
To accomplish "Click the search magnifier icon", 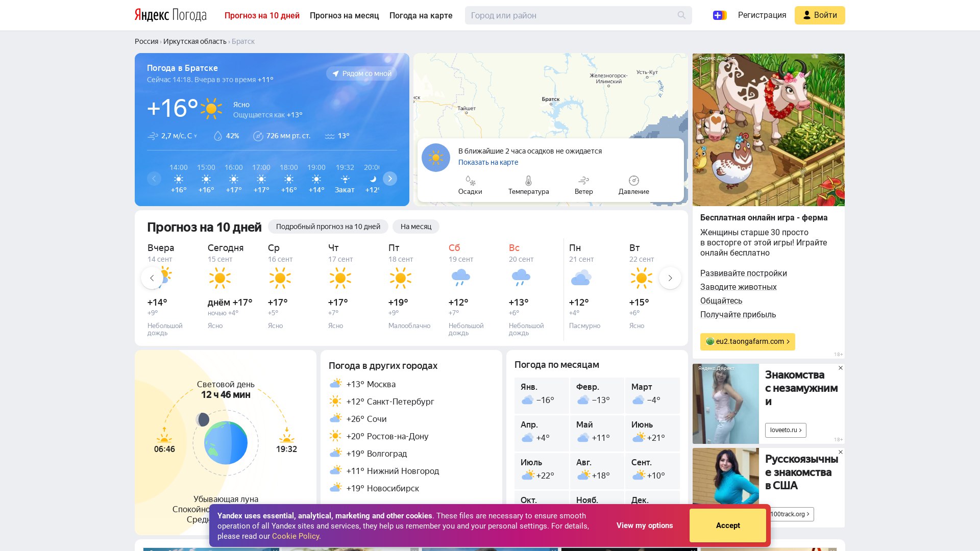I will [x=681, y=15].
